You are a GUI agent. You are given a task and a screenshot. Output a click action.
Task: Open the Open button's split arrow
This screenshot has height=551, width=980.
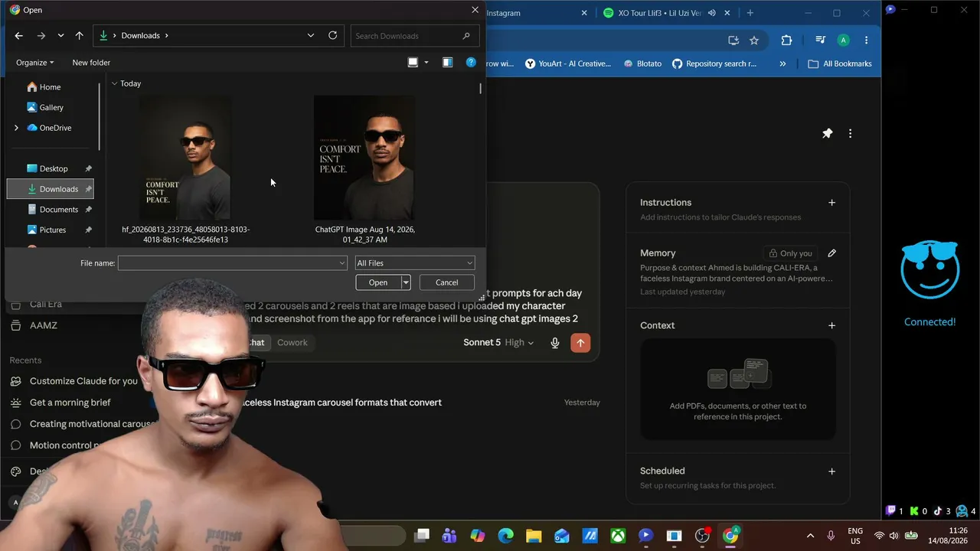click(x=406, y=283)
